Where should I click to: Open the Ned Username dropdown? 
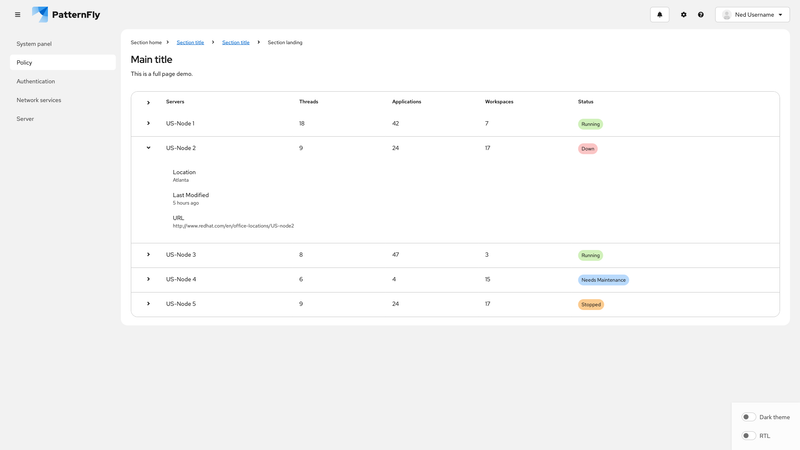point(753,15)
